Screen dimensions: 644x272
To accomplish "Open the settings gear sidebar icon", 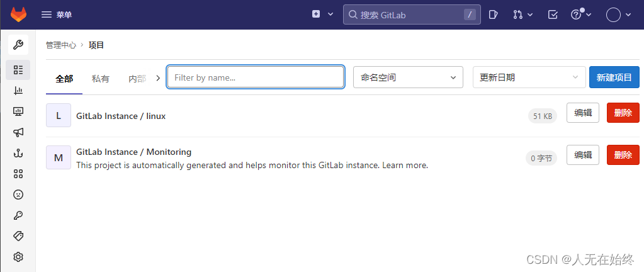I will point(18,258).
